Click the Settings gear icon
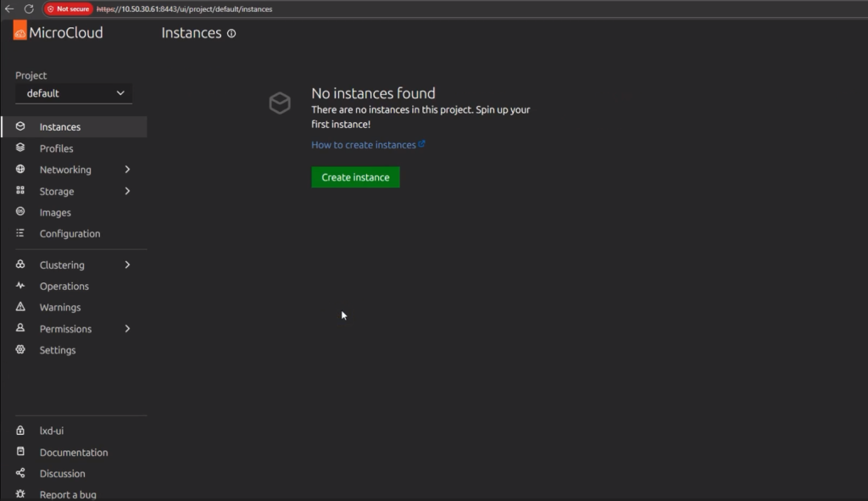This screenshot has height=501, width=868. pyautogui.click(x=20, y=350)
